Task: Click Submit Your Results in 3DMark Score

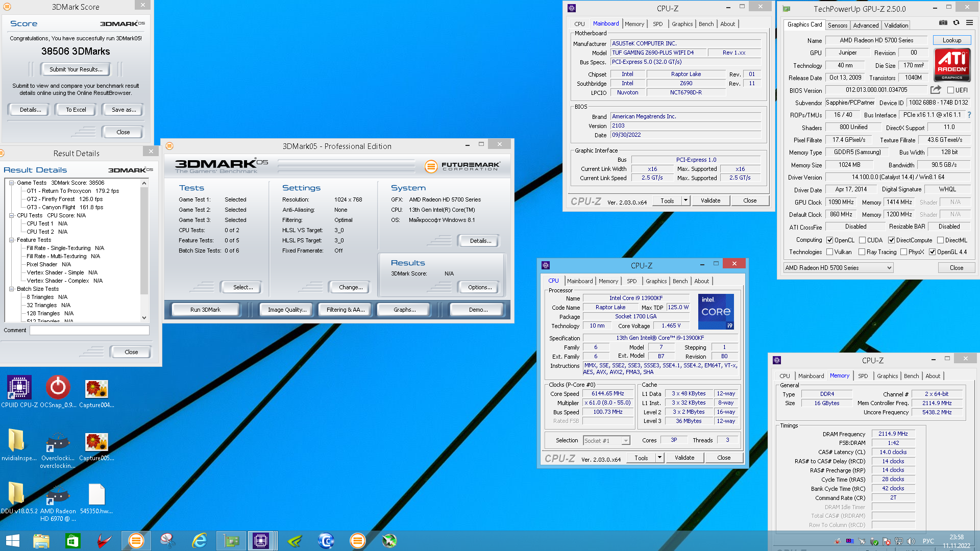Action: (x=76, y=69)
